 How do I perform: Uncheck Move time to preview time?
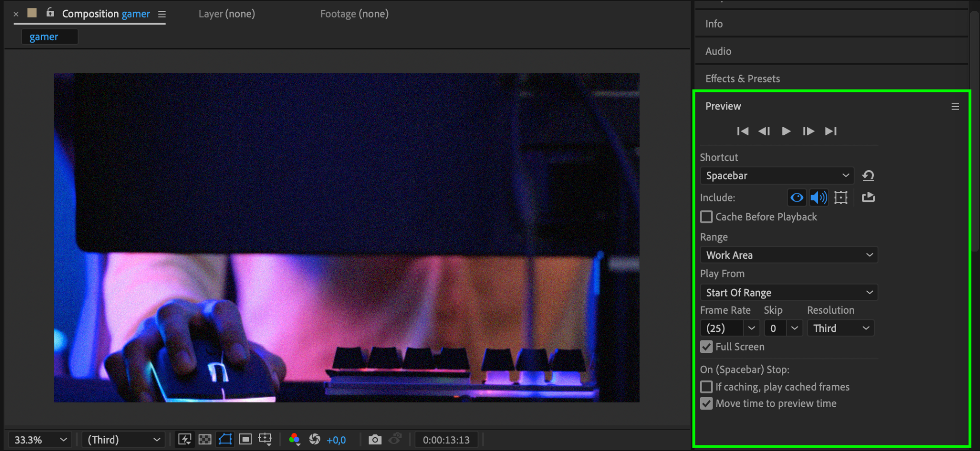coord(706,403)
